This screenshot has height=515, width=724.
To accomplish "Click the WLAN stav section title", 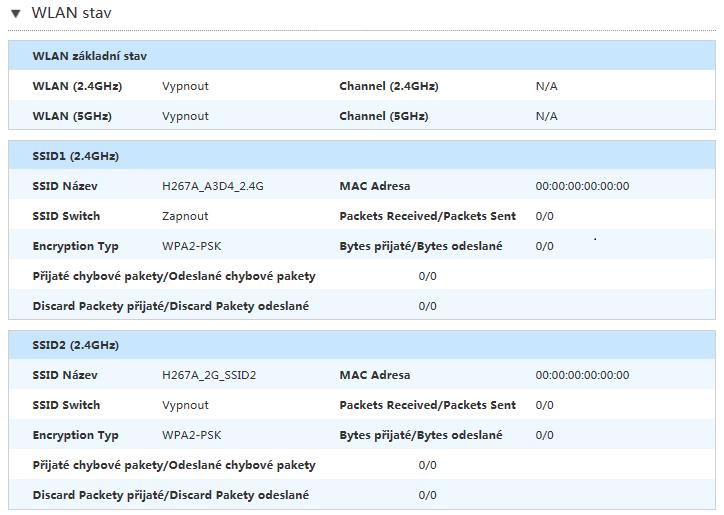I will [x=72, y=13].
